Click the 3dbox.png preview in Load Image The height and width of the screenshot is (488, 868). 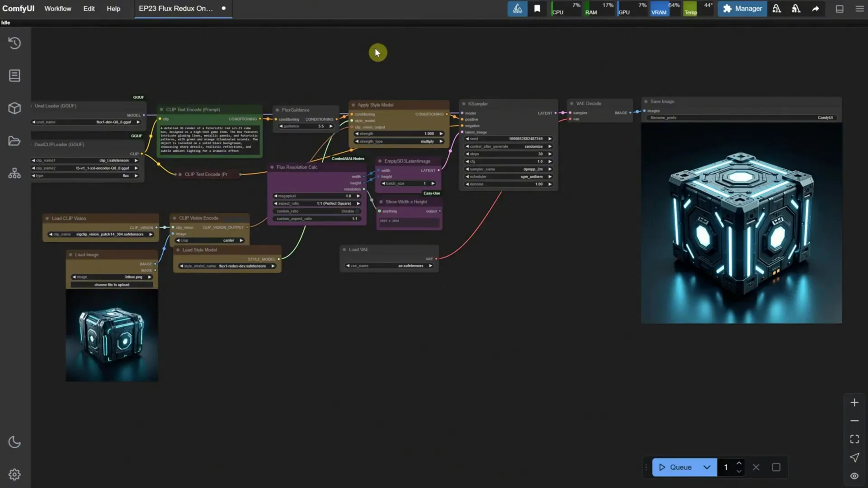(111, 336)
